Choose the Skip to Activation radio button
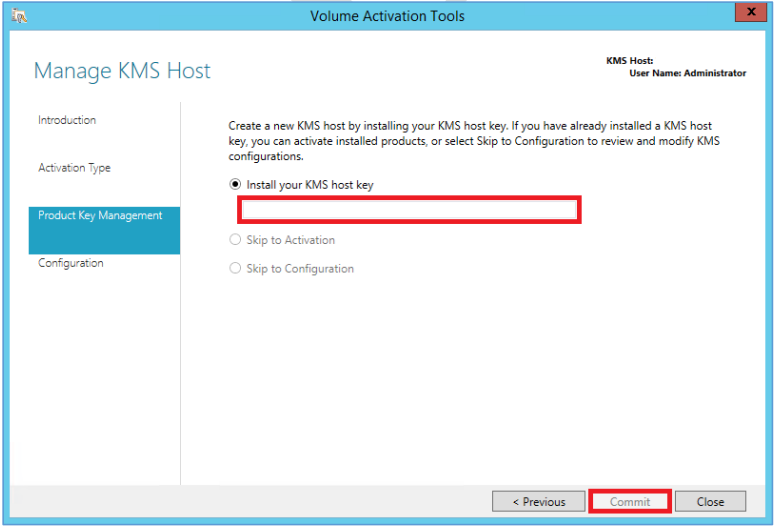 235,240
